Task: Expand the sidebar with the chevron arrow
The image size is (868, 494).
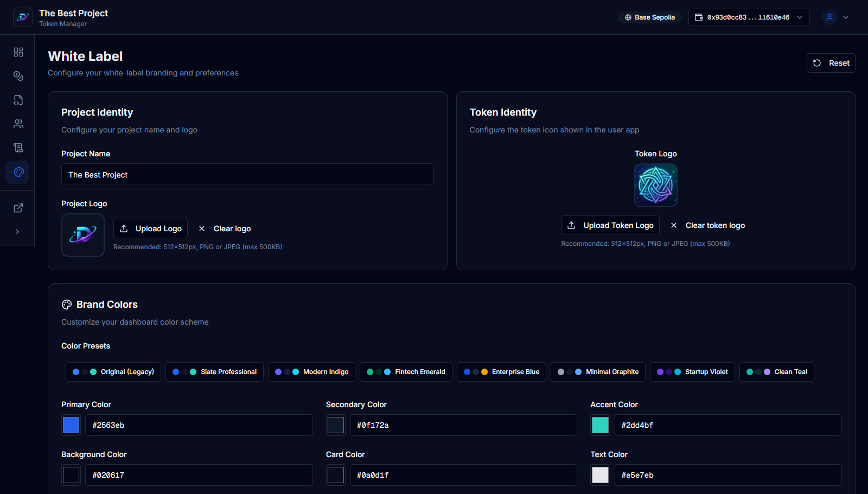Action: (18, 231)
